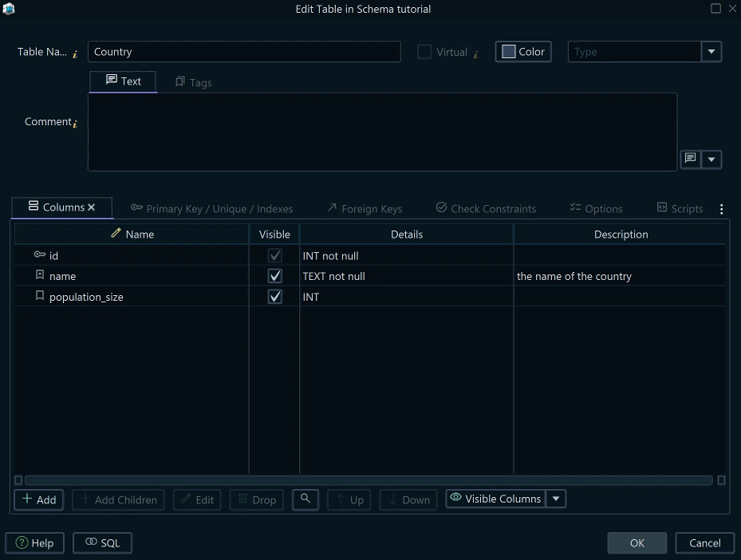Click the Down arrow icon below the grid
Viewport: 741px width, 560px height.
pos(408,499)
